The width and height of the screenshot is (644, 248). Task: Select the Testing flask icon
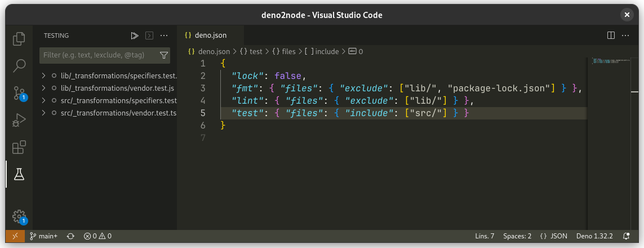click(x=19, y=175)
